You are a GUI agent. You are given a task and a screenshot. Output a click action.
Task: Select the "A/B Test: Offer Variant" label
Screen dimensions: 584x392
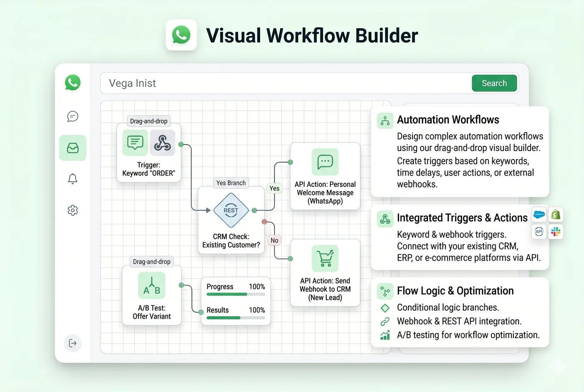pos(152,312)
